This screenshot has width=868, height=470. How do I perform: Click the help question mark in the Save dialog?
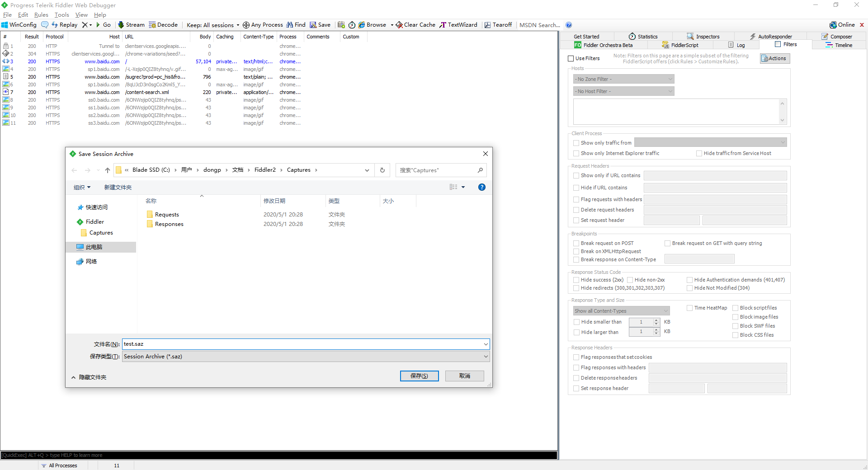coord(482,187)
